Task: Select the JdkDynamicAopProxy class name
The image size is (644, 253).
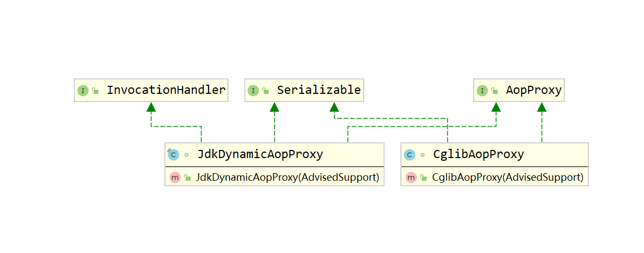Action: [260, 154]
